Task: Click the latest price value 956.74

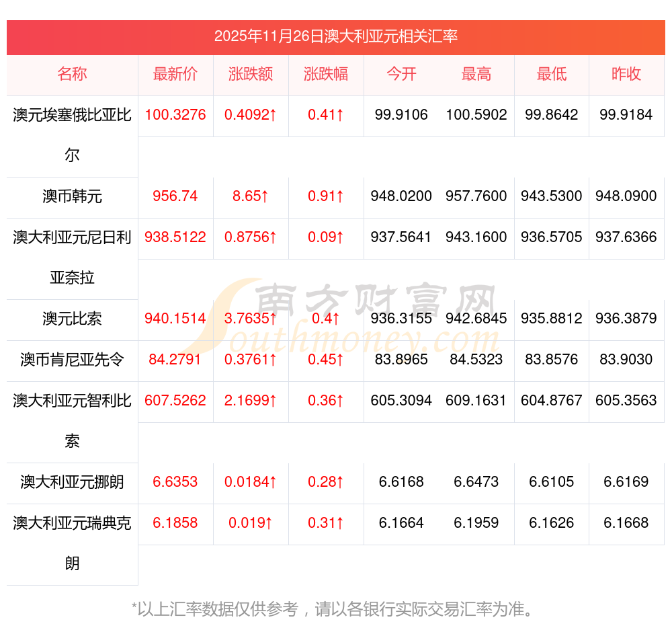Action: pyautogui.click(x=175, y=196)
